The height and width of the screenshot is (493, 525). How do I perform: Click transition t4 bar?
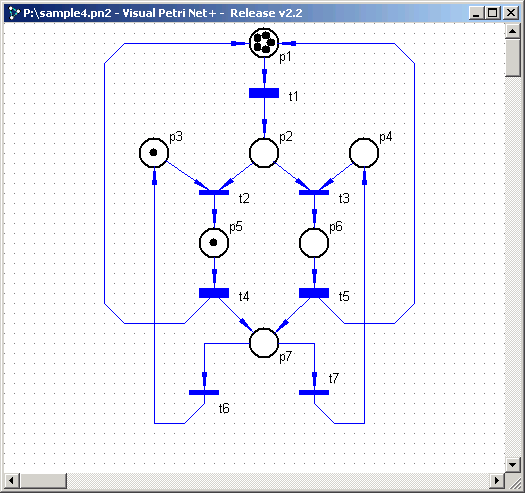tap(214, 293)
